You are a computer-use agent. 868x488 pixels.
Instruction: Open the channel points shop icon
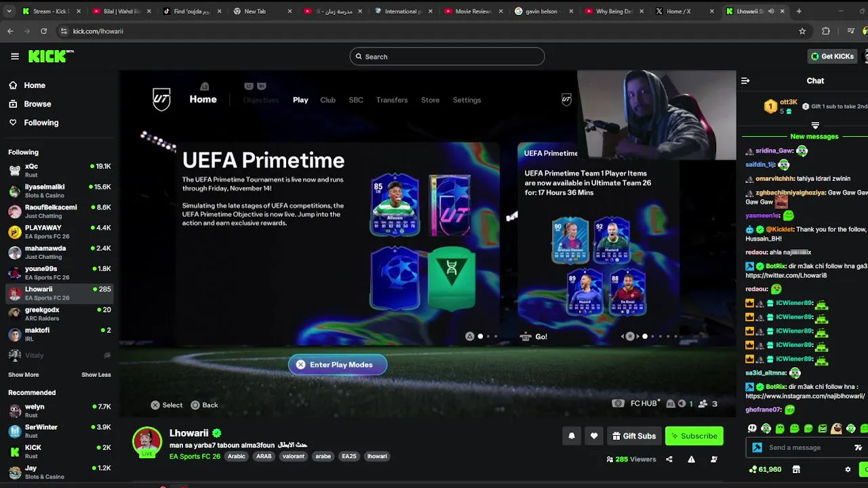click(x=796, y=469)
